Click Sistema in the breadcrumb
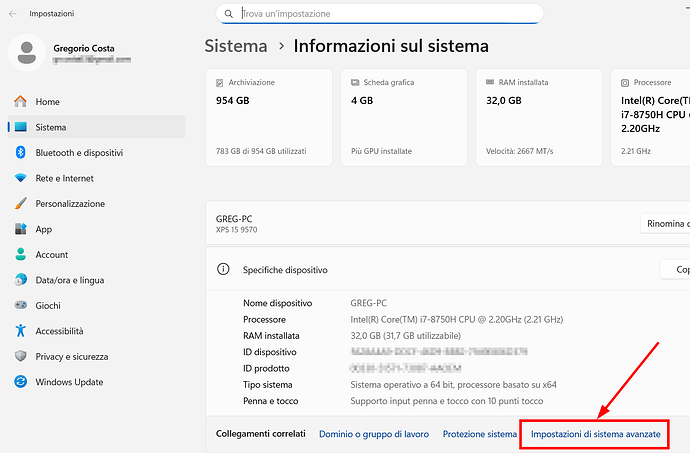This screenshot has height=453, width=690. [x=236, y=46]
